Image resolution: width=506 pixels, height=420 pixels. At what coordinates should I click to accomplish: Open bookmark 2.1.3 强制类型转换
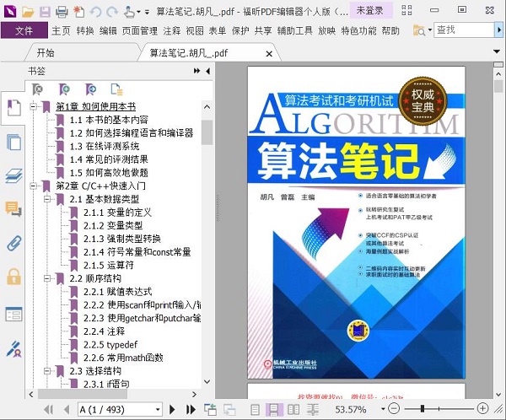click(x=122, y=239)
